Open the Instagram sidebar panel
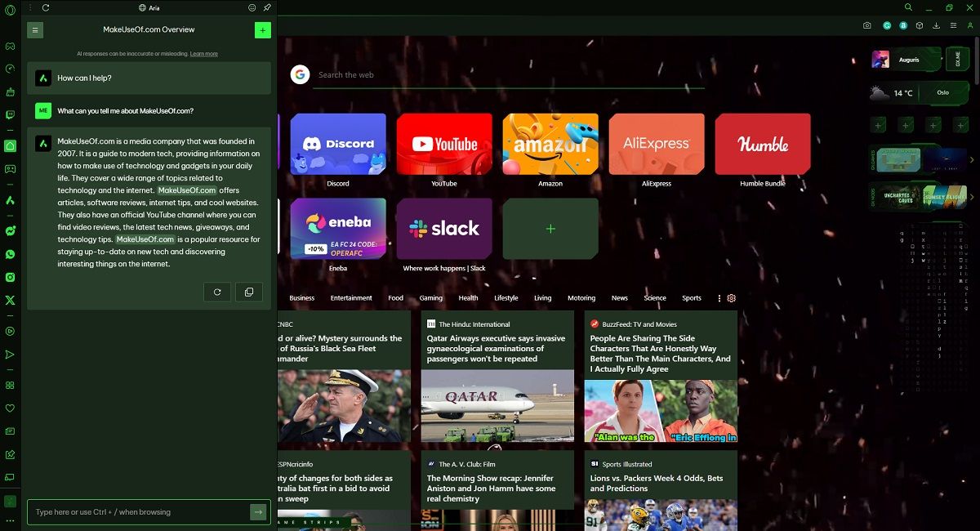Screen dimensions: 980x531 click(x=10, y=277)
